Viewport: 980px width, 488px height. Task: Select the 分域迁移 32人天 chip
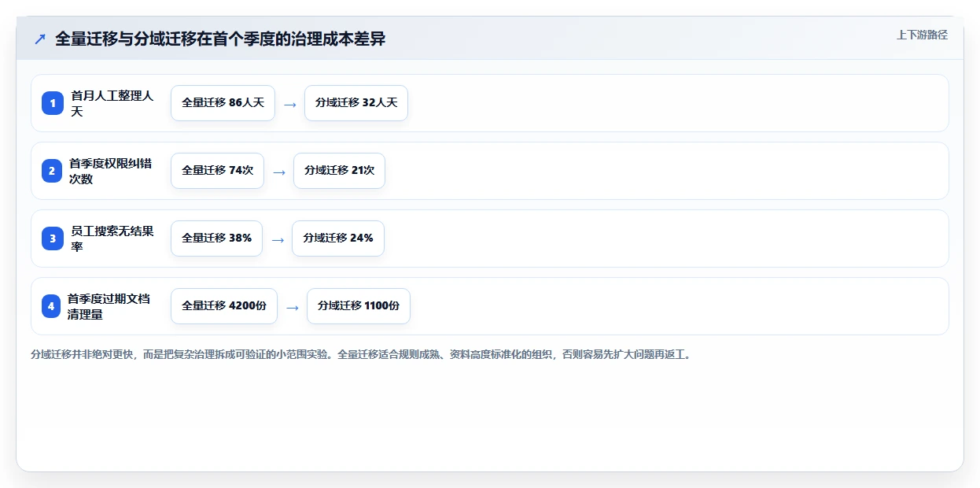click(356, 103)
